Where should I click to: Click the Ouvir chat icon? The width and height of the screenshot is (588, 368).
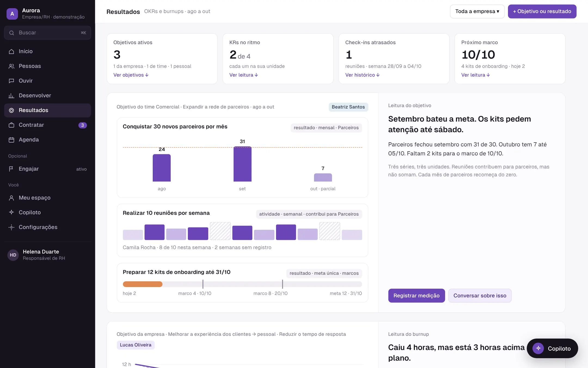coord(11,81)
